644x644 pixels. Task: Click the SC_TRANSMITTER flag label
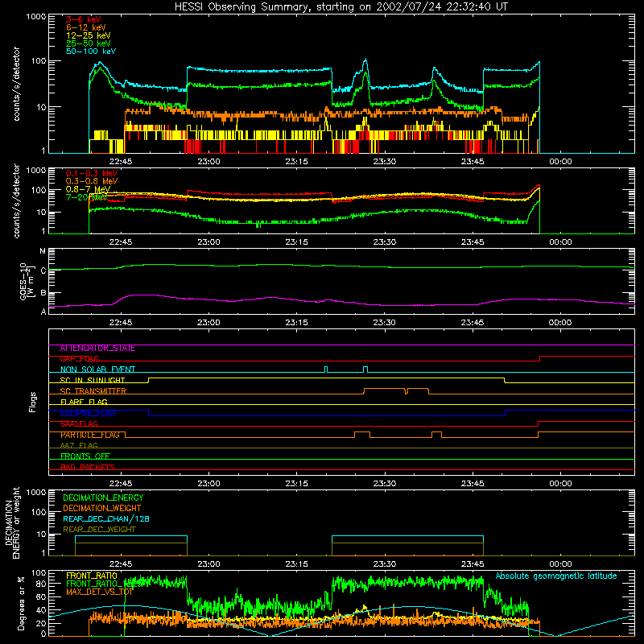[93, 391]
